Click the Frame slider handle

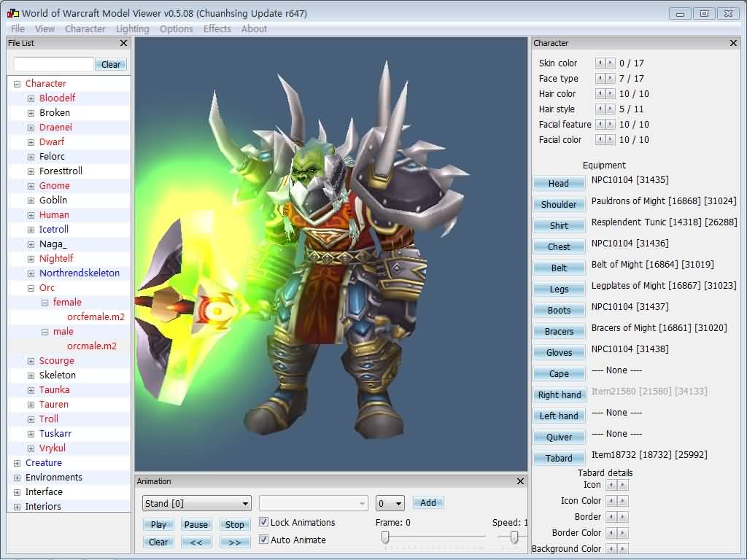click(x=385, y=537)
